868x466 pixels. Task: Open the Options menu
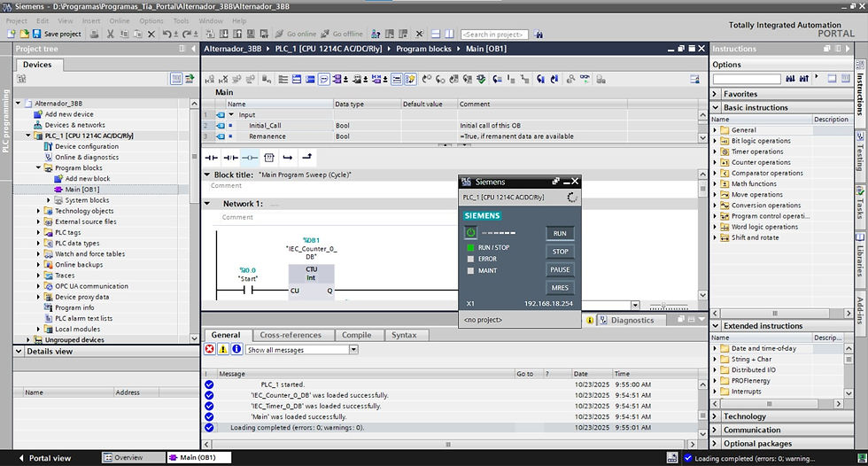coord(151,20)
